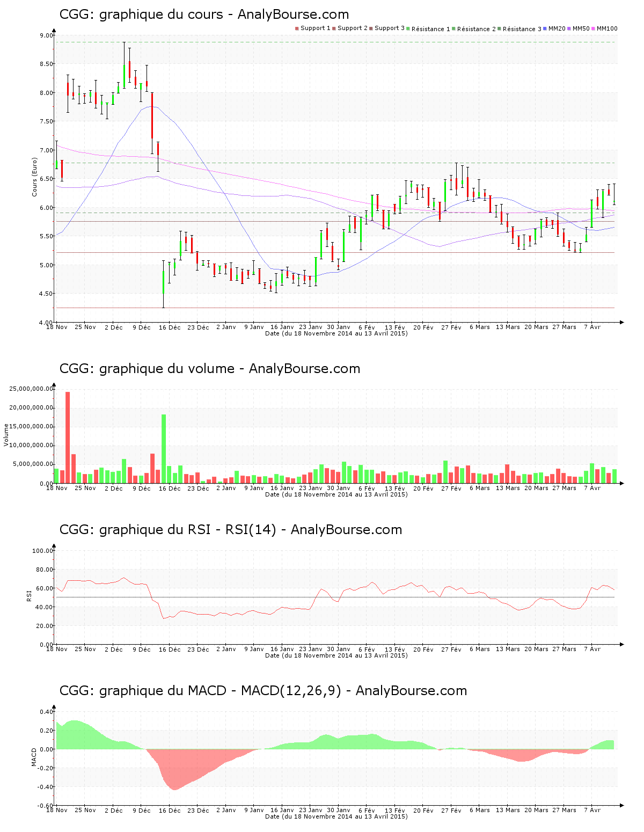Click the 25,000,000.00 volume axis label
The image size is (644, 832).
click(31, 389)
